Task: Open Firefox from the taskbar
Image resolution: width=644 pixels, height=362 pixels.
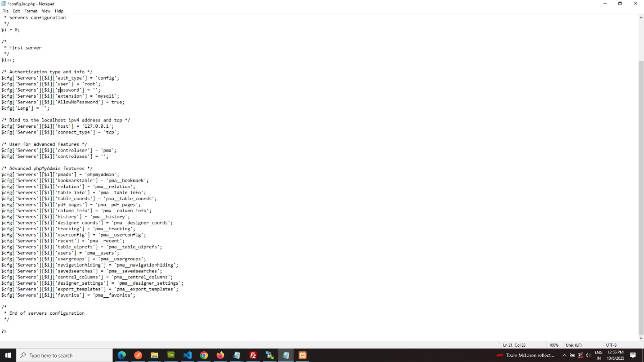Action: click(220, 355)
